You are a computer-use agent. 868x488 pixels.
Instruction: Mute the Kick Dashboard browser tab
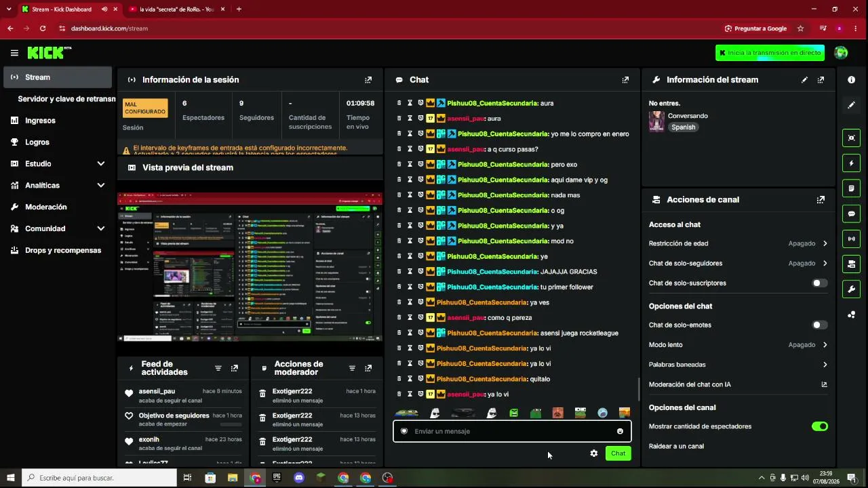(104, 9)
